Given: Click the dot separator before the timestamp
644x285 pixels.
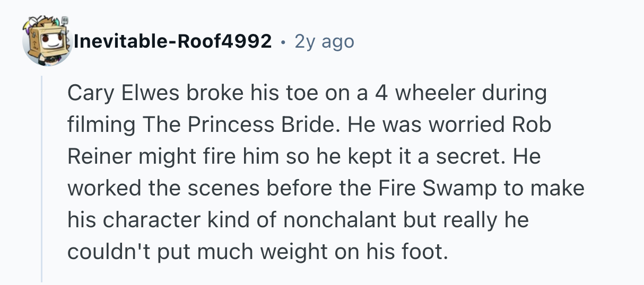Looking at the screenshot, I should (283, 41).
